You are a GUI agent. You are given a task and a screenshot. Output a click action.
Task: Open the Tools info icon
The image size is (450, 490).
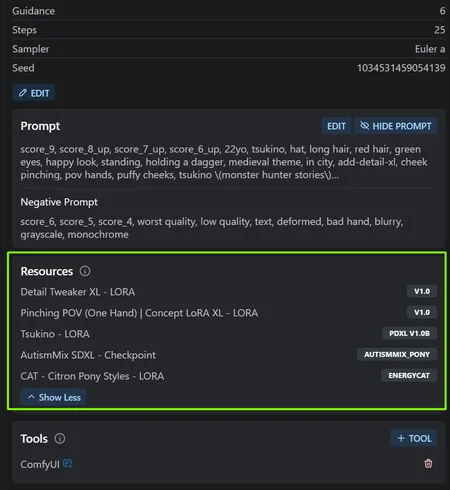tap(60, 438)
